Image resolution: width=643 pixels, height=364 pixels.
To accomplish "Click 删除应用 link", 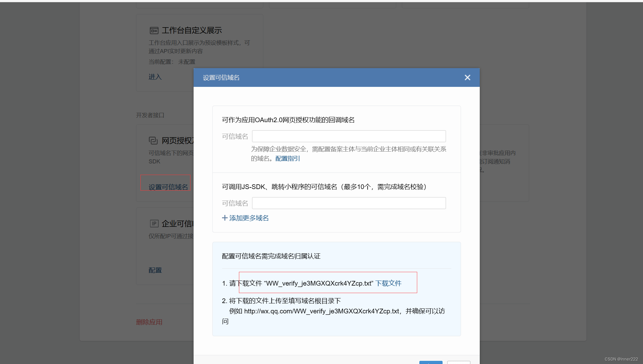I will [x=149, y=322].
